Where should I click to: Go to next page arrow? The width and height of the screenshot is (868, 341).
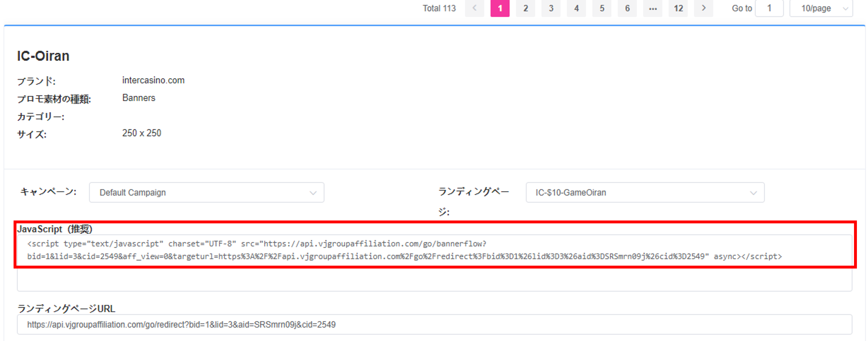[x=704, y=8]
